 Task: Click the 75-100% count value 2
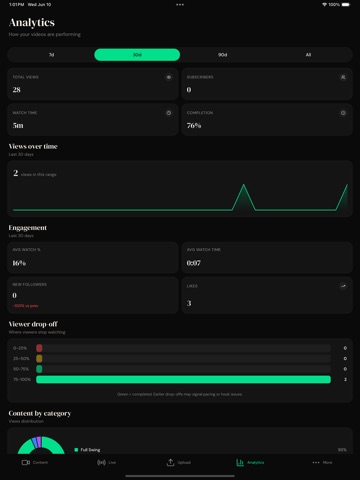coord(345,379)
